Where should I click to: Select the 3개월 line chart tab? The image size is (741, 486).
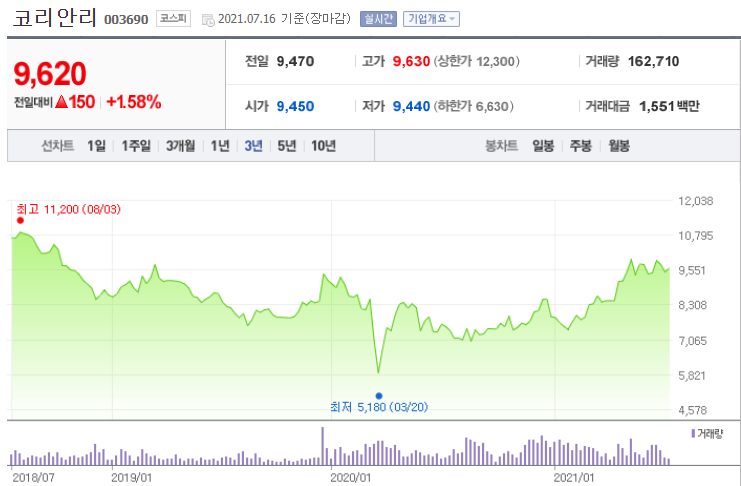tap(181, 146)
